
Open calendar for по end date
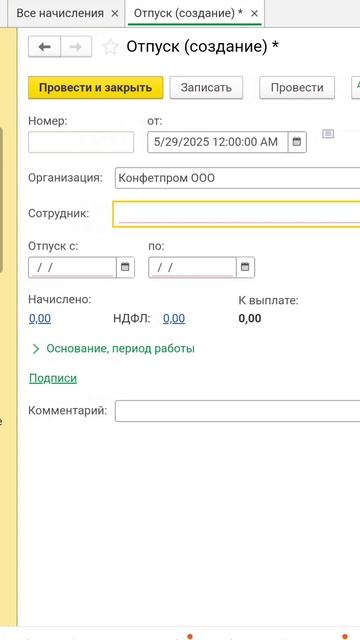[x=245, y=267]
